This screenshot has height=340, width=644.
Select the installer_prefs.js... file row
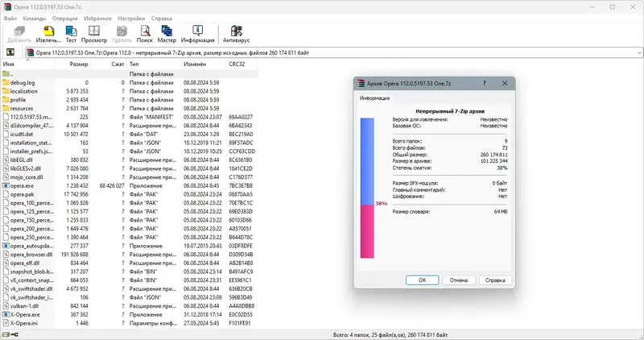click(x=130, y=151)
